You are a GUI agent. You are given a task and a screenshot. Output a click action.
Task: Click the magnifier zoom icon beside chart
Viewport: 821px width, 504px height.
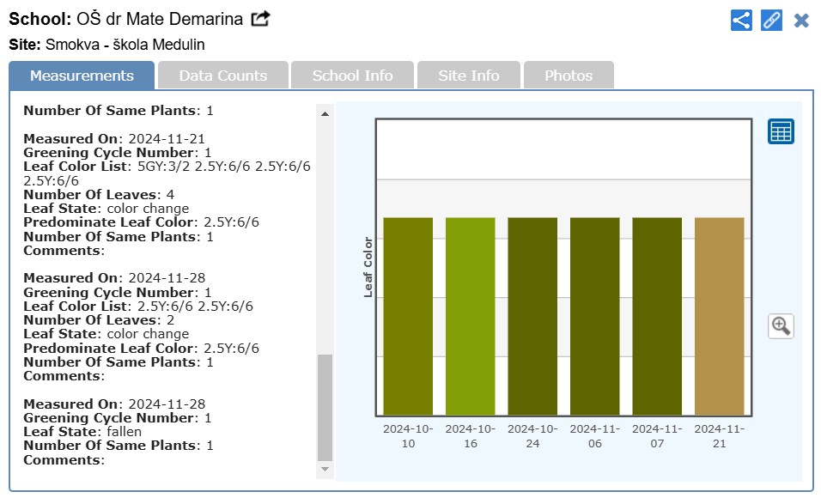[781, 325]
